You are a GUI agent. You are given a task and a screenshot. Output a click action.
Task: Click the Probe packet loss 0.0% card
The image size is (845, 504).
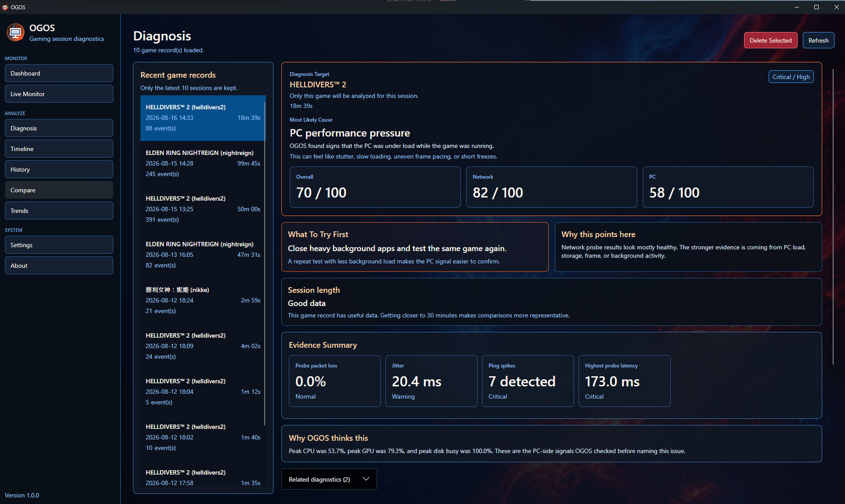(335, 381)
